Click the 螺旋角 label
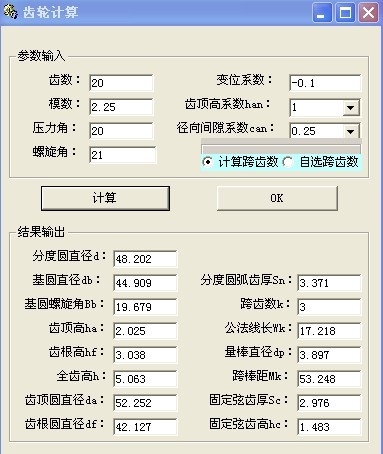383x454 pixels. (x=55, y=152)
